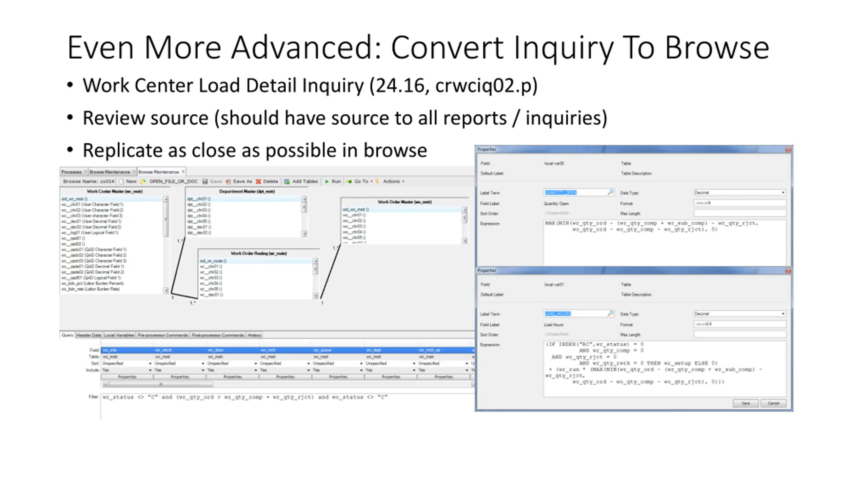Select oid_wo_mstr in Work Order Master
This screenshot has width=868, height=488.
[x=402, y=209]
